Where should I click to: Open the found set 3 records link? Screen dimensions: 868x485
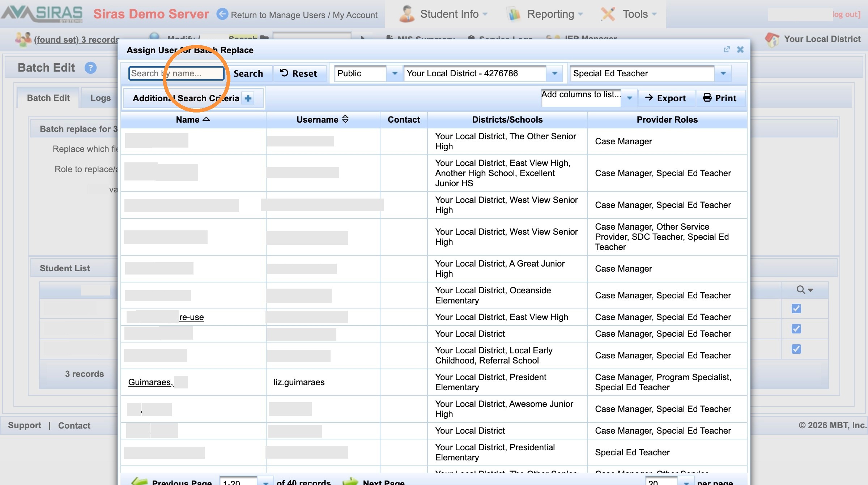tap(76, 39)
